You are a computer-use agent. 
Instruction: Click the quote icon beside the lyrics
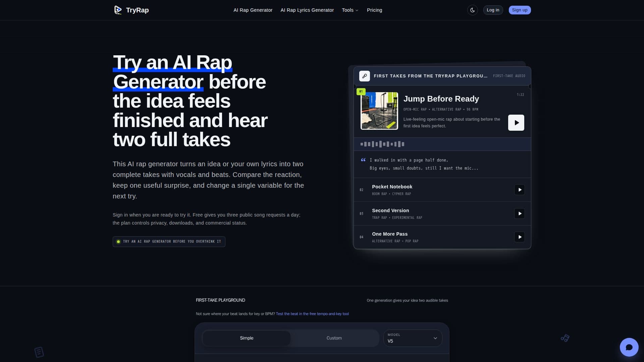pyautogui.click(x=363, y=160)
